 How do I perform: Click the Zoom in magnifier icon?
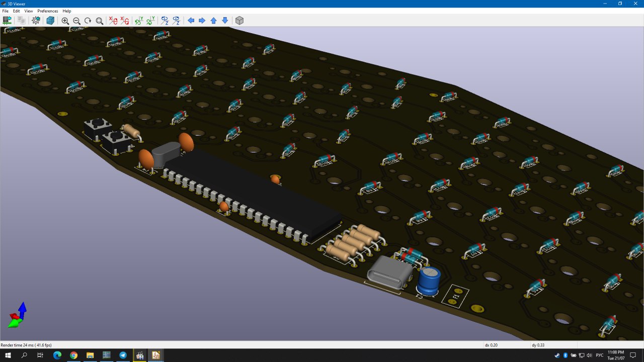[x=65, y=21]
